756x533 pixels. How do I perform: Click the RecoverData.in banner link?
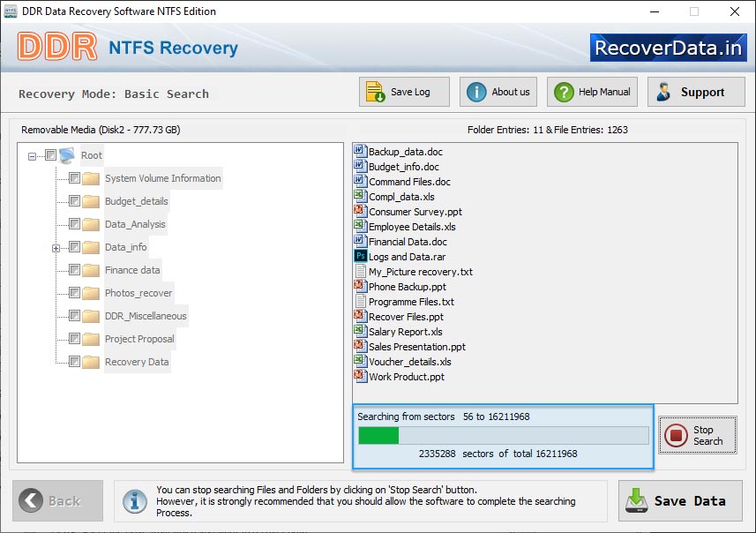coord(669,48)
